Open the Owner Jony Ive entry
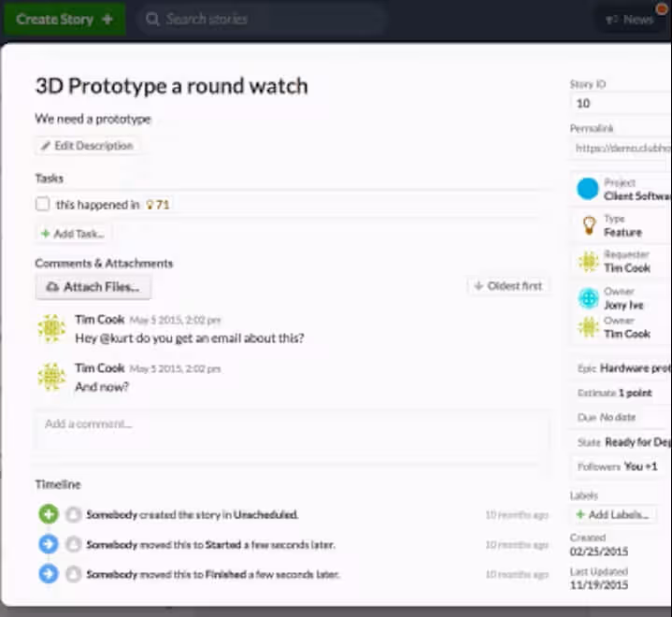The height and width of the screenshot is (617, 672). tap(622, 298)
